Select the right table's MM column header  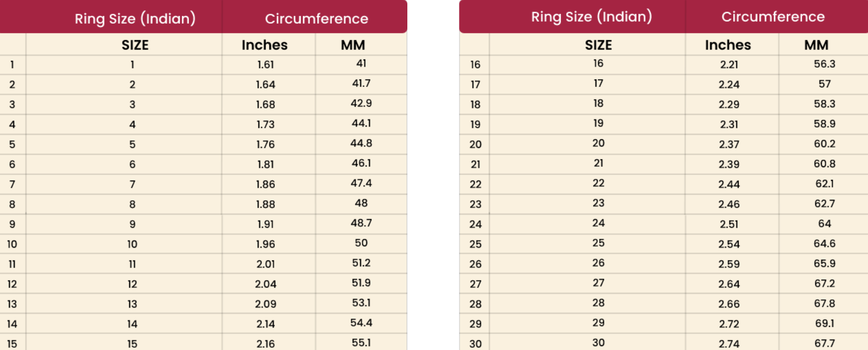816,45
